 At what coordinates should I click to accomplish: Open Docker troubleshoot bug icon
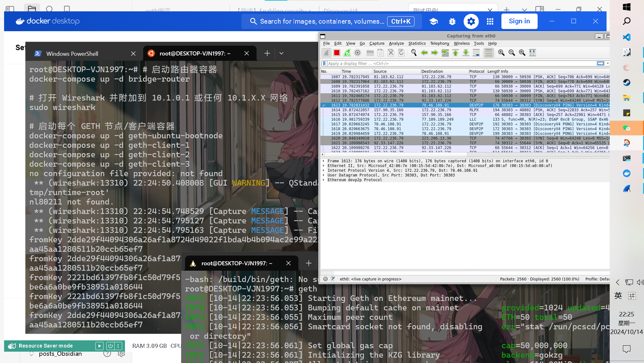[x=452, y=21]
